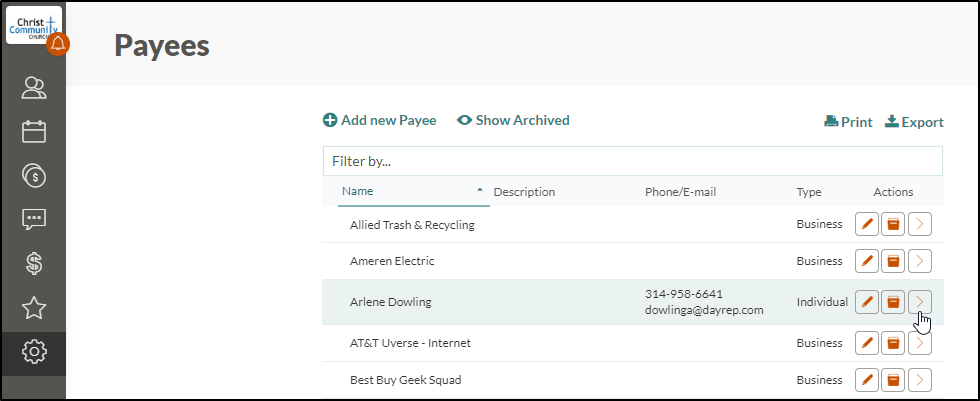This screenshot has height=401, width=980.
Task: Open the Settings gear icon
Action: coord(34,352)
